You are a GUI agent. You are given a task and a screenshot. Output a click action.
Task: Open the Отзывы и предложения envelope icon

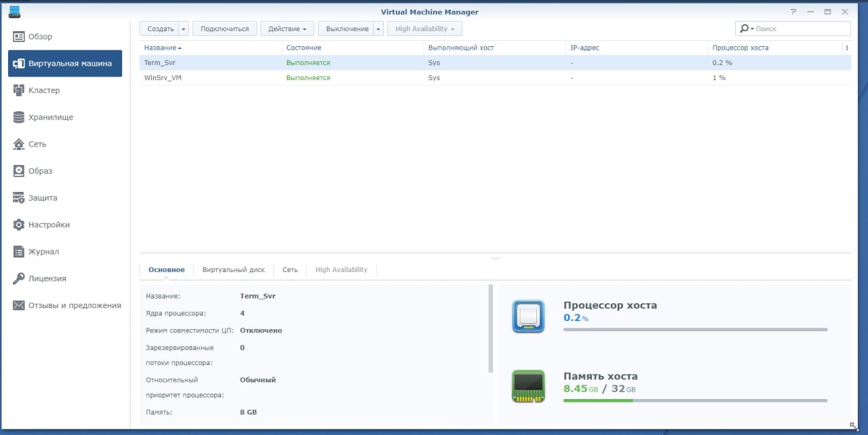point(19,305)
